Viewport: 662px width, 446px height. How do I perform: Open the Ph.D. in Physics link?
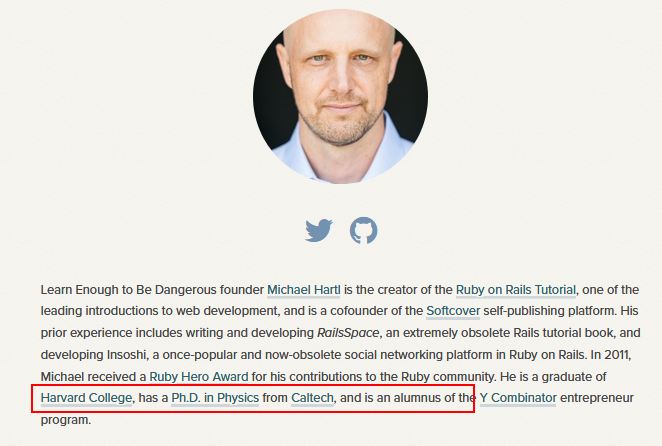point(215,398)
